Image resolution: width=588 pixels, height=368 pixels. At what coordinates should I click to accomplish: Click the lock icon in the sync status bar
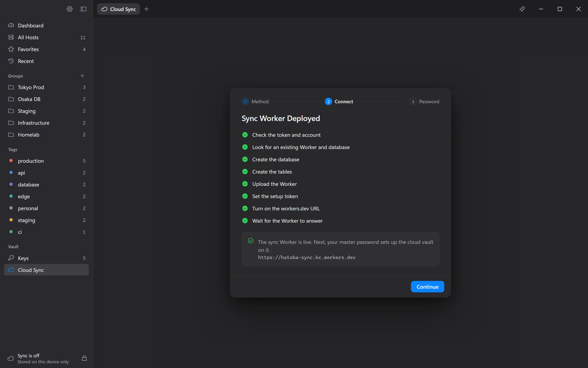(x=84, y=358)
